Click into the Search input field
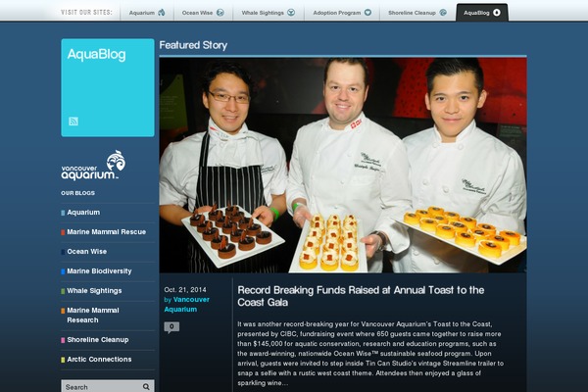This screenshot has width=588, height=392. click(102, 386)
